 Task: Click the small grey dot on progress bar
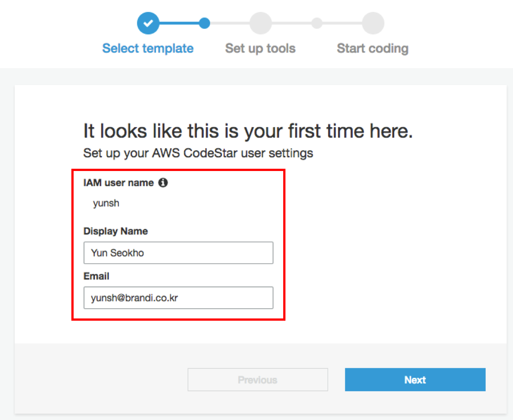pyautogui.click(x=317, y=23)
